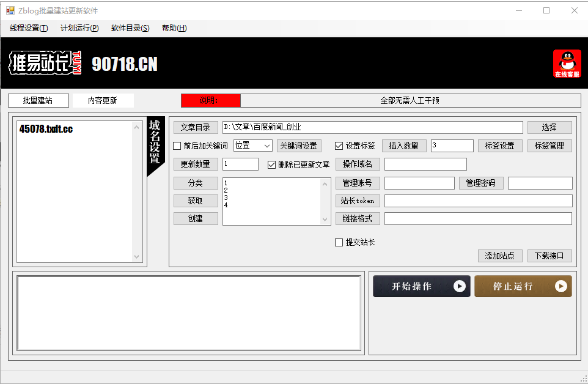Click the 操作域名 input field
588x384 pixels.
click(x=425, y=164)
